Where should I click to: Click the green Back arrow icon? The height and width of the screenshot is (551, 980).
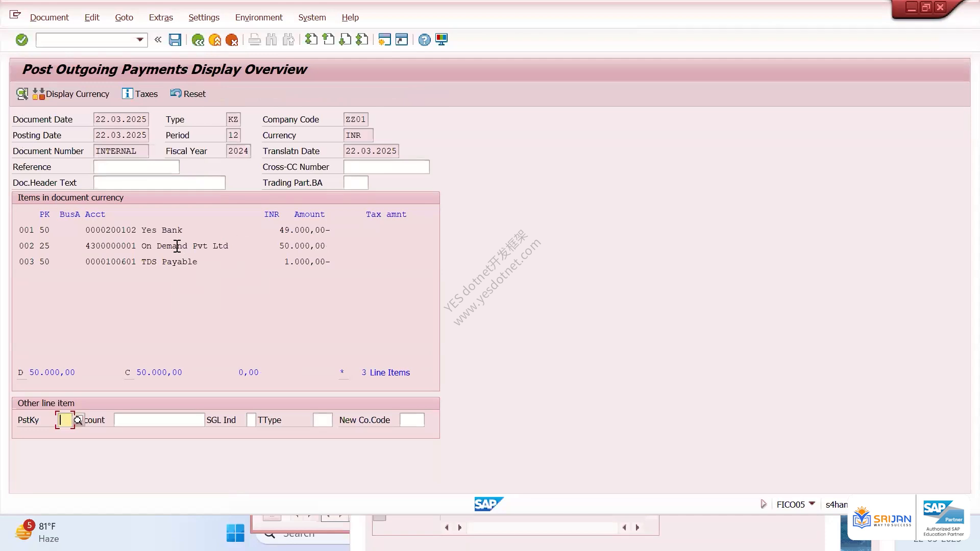coord(198,40)
